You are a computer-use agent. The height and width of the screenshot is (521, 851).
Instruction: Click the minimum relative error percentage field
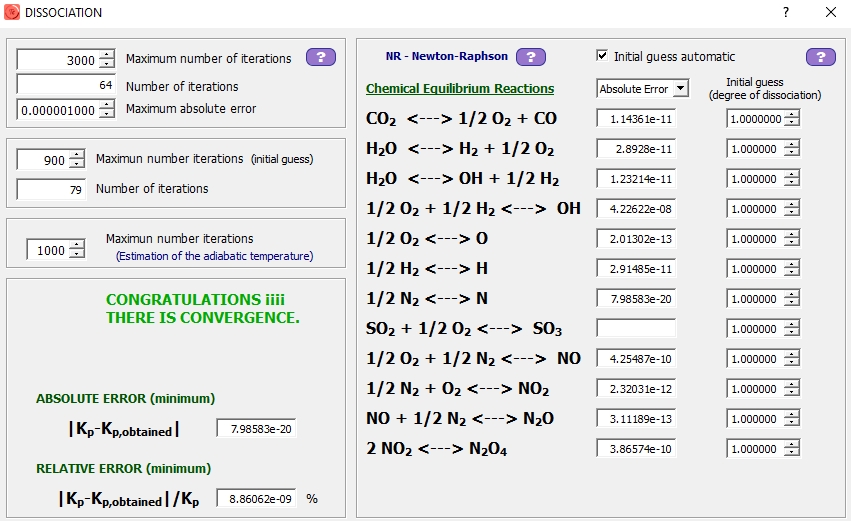coord(256,498)
